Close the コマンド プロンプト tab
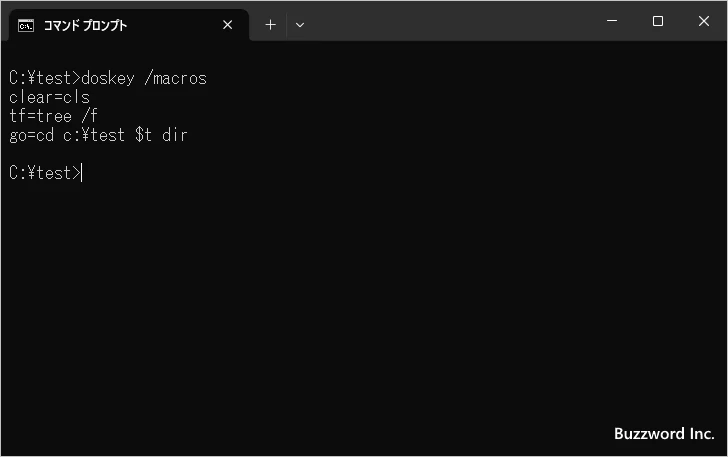 [x=228, y=25]
